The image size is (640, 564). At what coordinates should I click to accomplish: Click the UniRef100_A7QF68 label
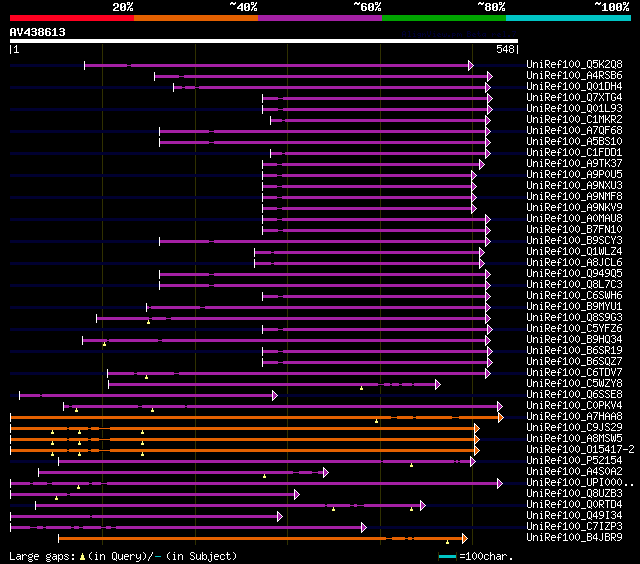click(574, 130)
